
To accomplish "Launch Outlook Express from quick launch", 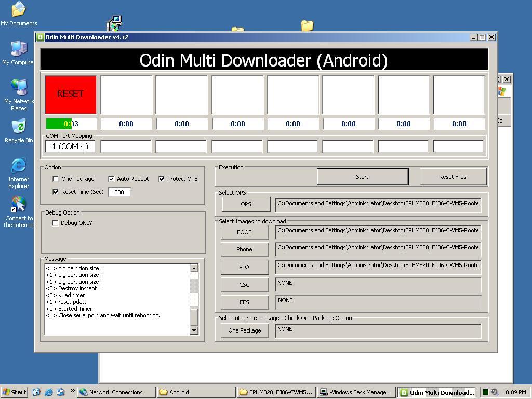I will pos(61,392).
